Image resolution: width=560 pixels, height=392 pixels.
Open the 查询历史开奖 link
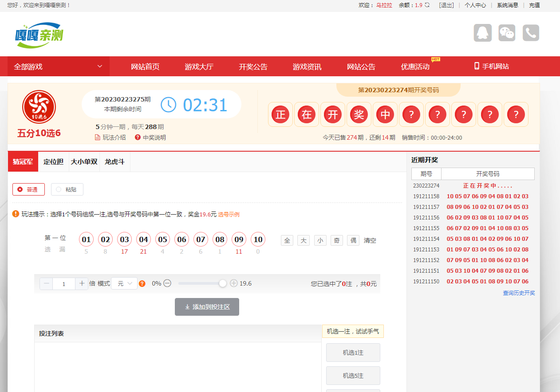click(519, 293)
